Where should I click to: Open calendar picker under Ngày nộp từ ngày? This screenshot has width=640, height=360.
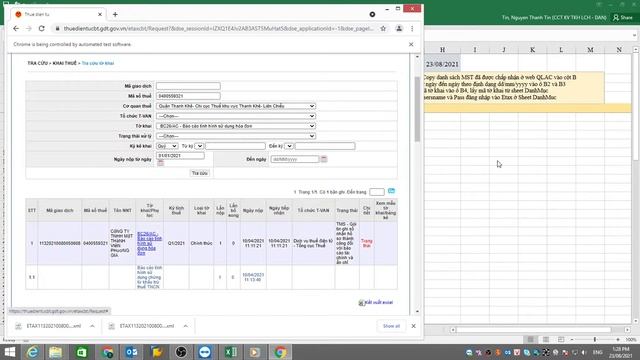click(x=160, y=163)
